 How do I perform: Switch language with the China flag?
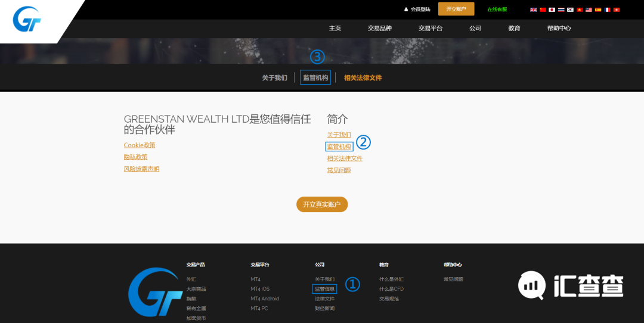pyautogui.click(x=543, y=10)
